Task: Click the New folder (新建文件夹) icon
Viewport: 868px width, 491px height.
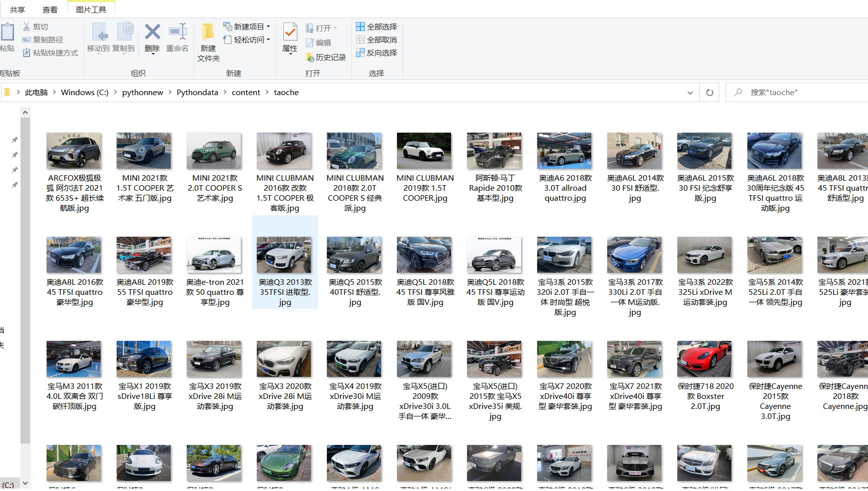Action: pos(208,32)
